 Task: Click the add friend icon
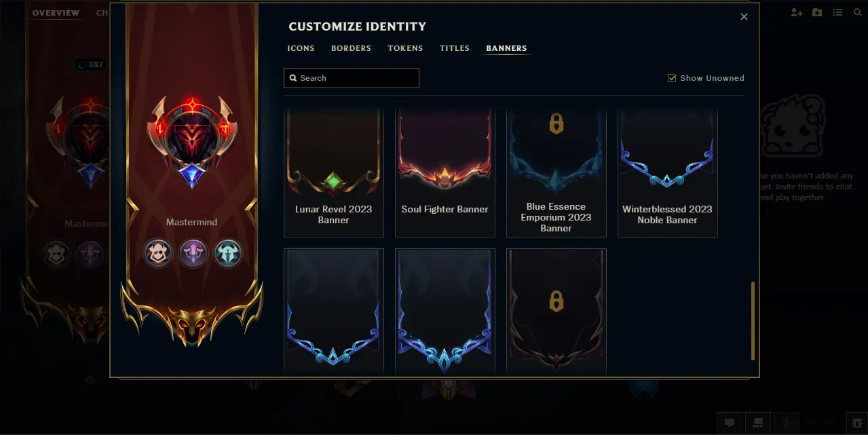(797, 13)
